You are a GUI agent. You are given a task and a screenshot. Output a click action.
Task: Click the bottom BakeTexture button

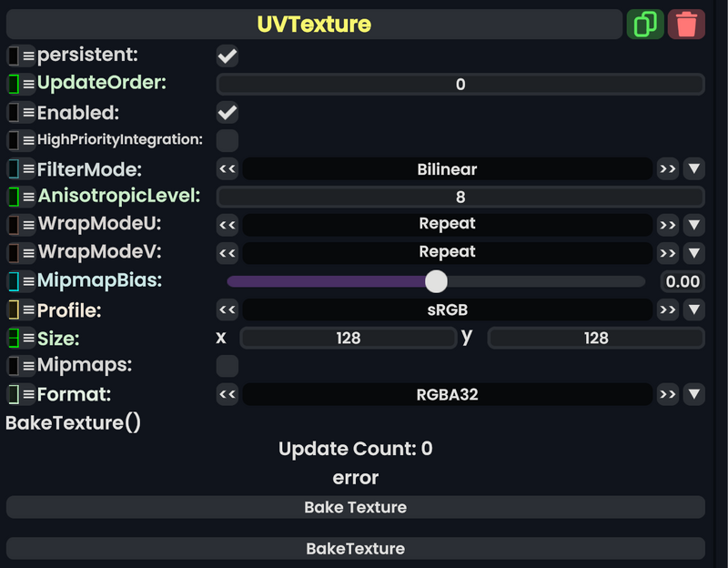tap(355, 548)
